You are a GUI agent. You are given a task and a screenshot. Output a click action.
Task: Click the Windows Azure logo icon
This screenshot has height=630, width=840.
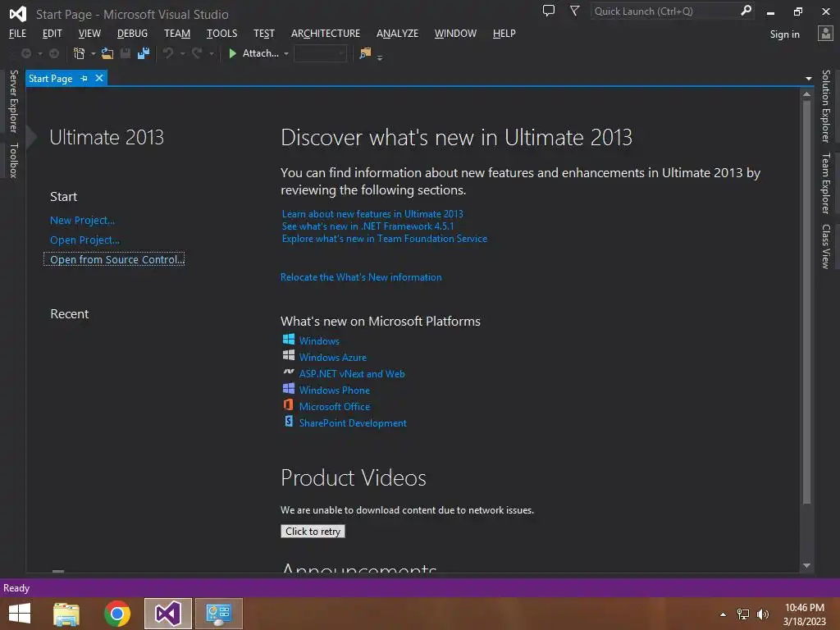pos(289,356)
